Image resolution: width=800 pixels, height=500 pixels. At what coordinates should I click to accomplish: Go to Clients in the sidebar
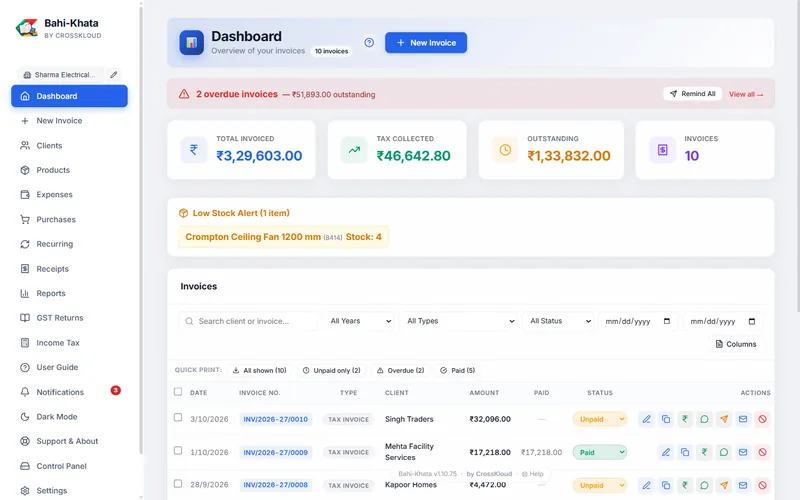pos(69,145)
